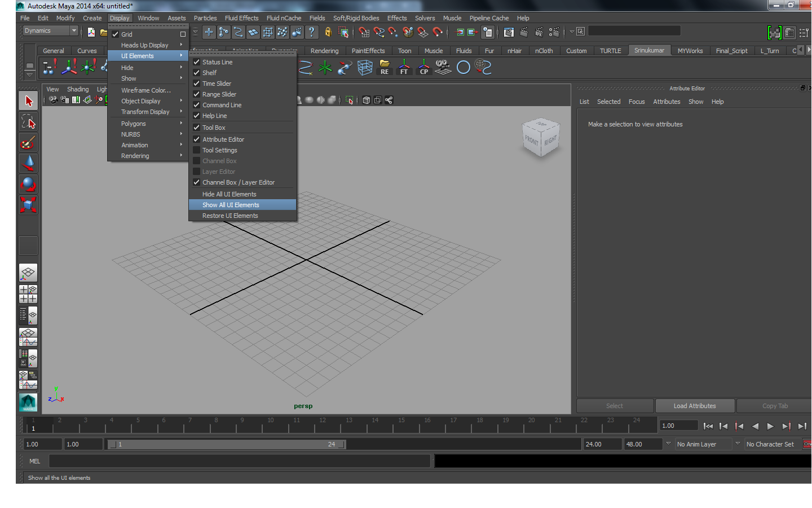The height and width of the screenshot is (508, 812).
Task: Toggle the Status Line checkbox
Action: click(x=197, y=62)
